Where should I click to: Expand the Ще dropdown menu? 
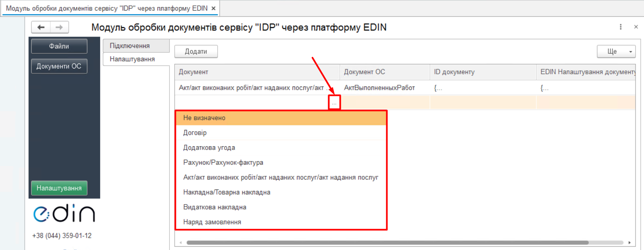pos(616,52)
